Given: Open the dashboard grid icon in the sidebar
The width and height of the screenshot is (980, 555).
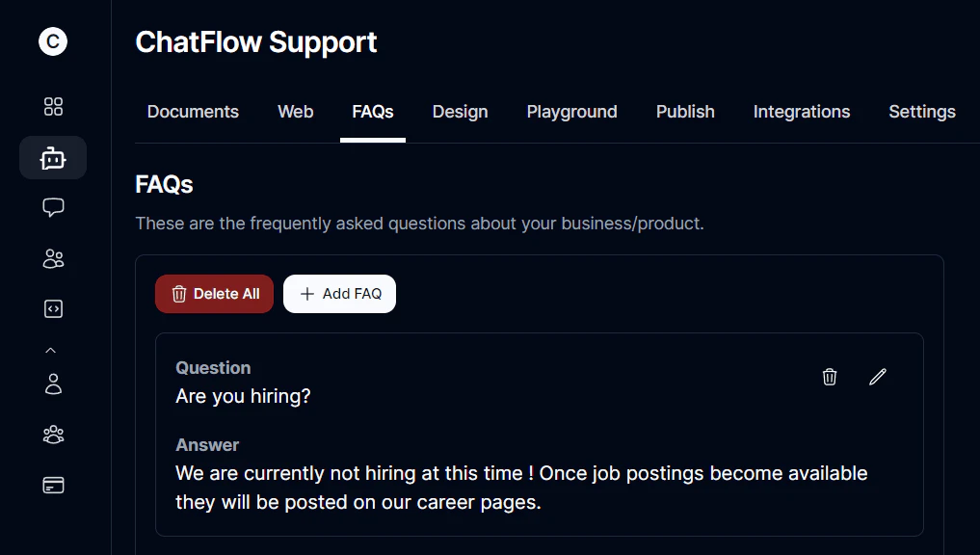Looking at the screenshot, I should coord(53,106).
